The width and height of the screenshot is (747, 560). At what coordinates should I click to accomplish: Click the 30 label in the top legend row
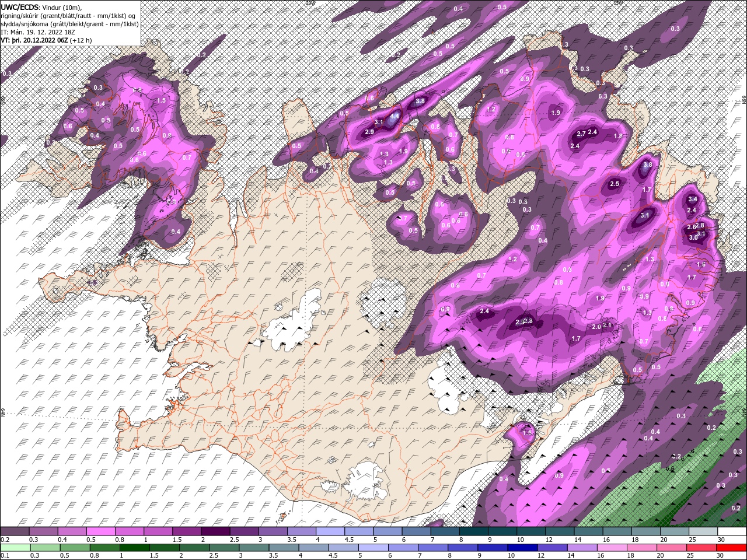point(722,540)
